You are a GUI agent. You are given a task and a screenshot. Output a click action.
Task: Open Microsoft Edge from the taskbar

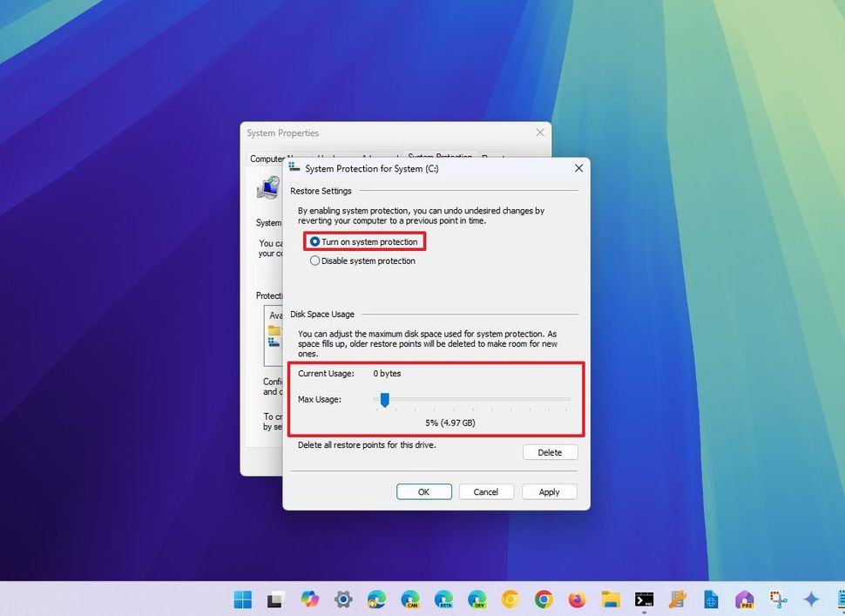pos(376,599)
